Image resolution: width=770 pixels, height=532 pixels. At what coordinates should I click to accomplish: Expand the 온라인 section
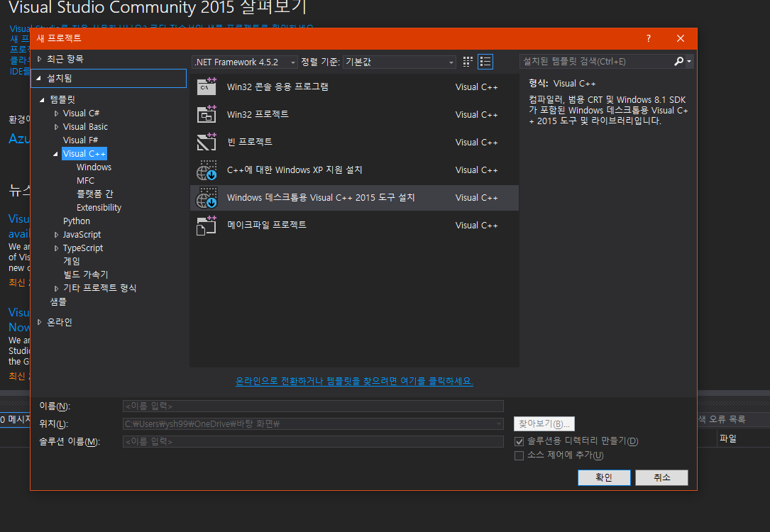click(x=40, y=323)
